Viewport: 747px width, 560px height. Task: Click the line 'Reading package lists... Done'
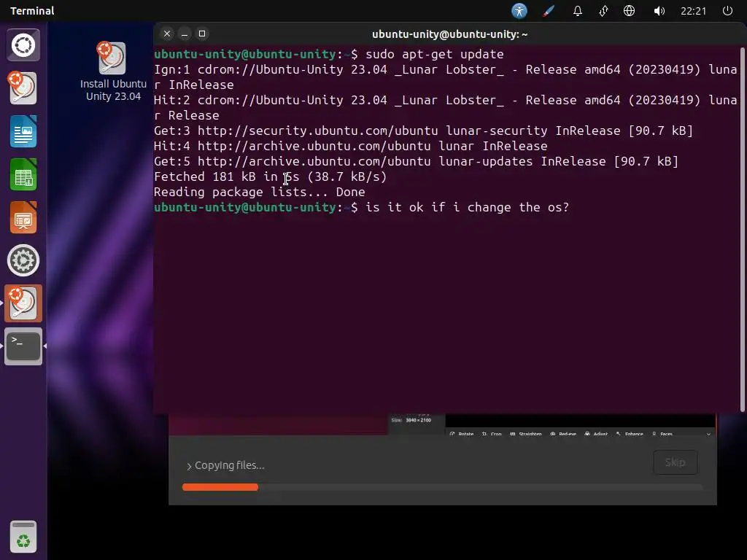(x=259, y=192)
